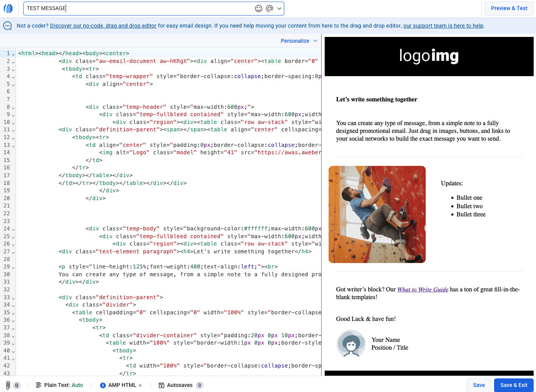Click the Plain Text document icon
This screenshot has width=536, height=392.
[x=39, y=385]
